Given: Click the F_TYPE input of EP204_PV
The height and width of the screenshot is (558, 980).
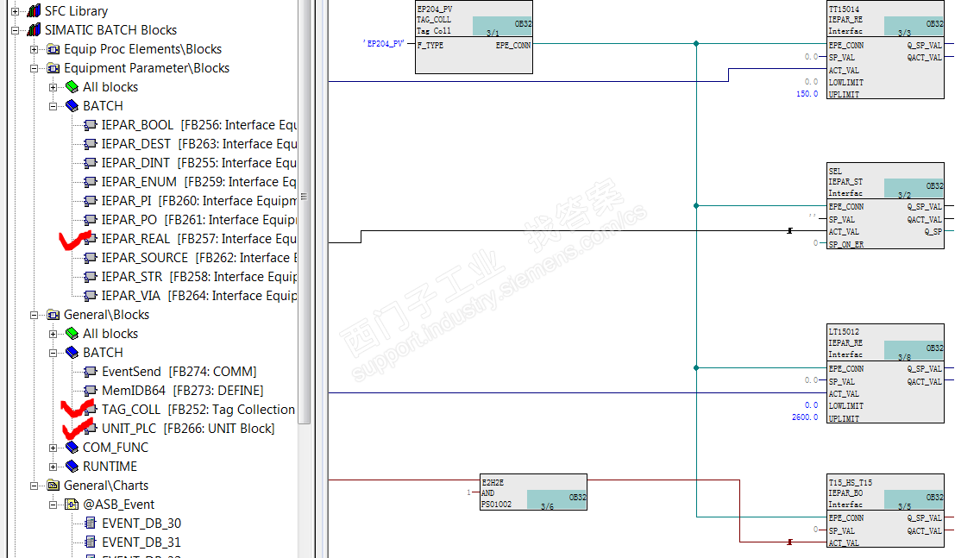Looking at the screenshot, I should (x=430, y=46).
